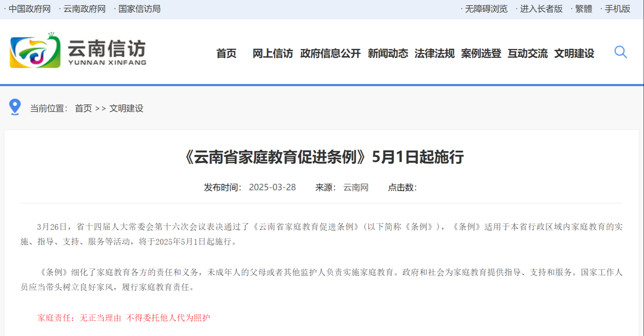Enable 无障碍浏览 accessibility mode
644x336 pixels.
(x=486, y=9)
